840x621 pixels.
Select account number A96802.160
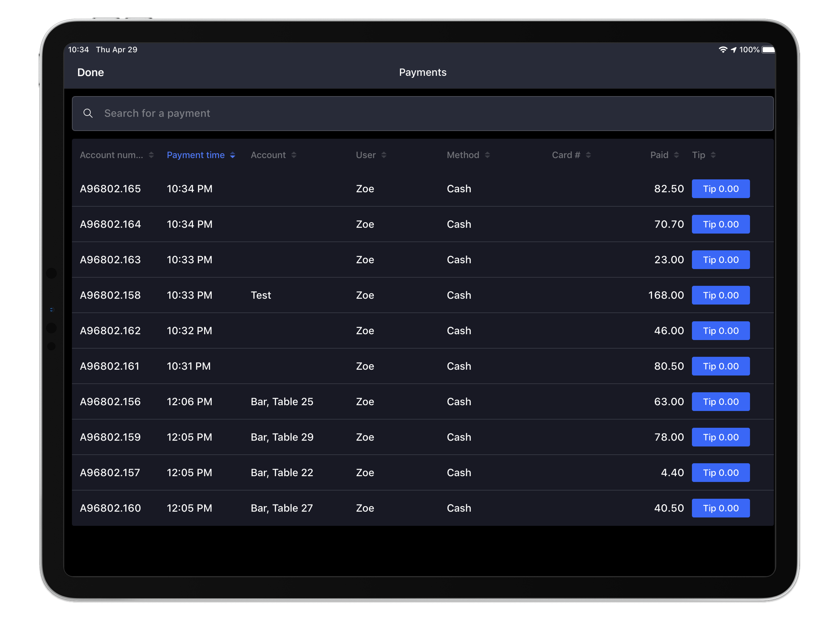click(x=110, y=508)
